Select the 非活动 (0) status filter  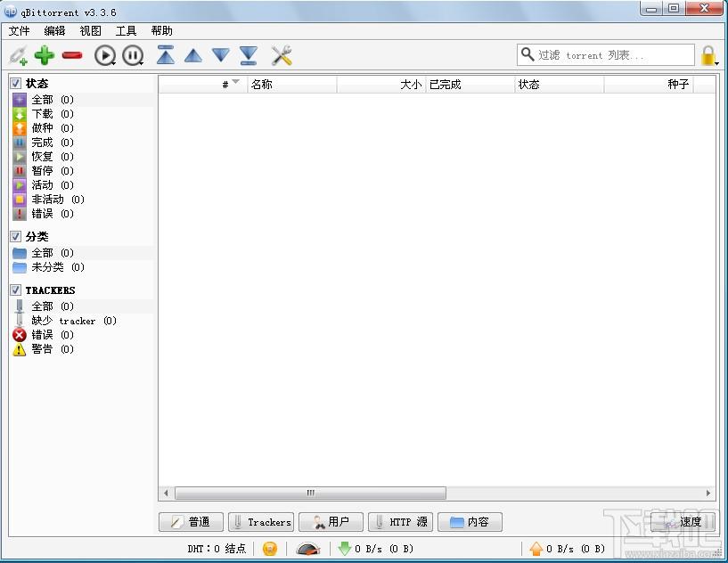[82, 200]
